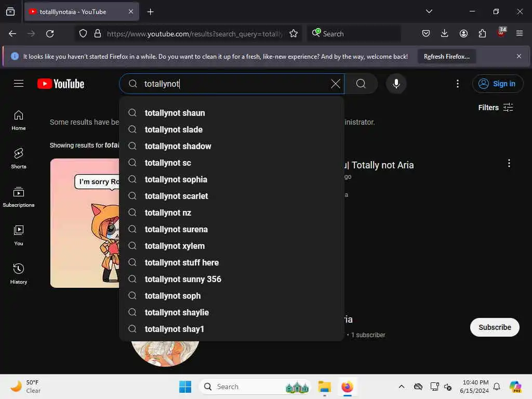Open YouTube settings three-dot menu
532x399 pixels.
click(457, 84)
